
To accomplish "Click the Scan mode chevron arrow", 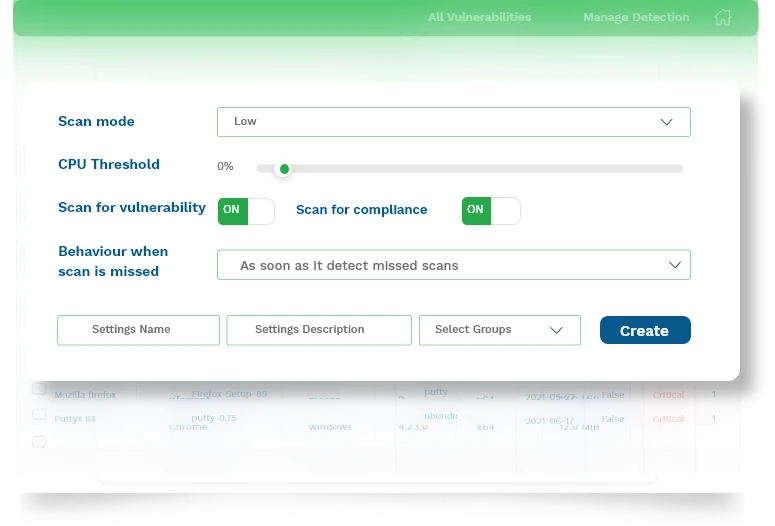I will 666,122.
